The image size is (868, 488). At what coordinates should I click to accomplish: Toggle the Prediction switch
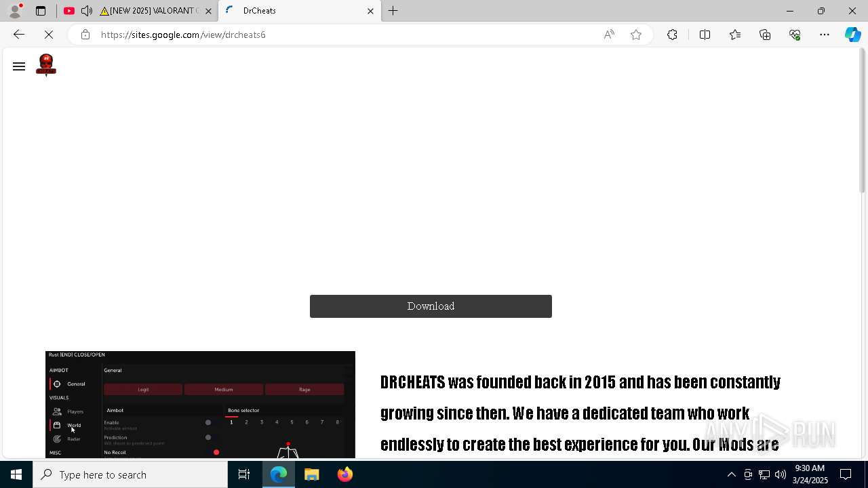(x=208, y=437)
